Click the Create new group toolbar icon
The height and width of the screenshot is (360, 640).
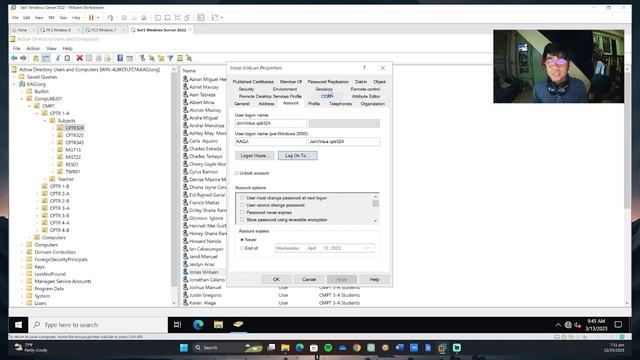(152, 58)
